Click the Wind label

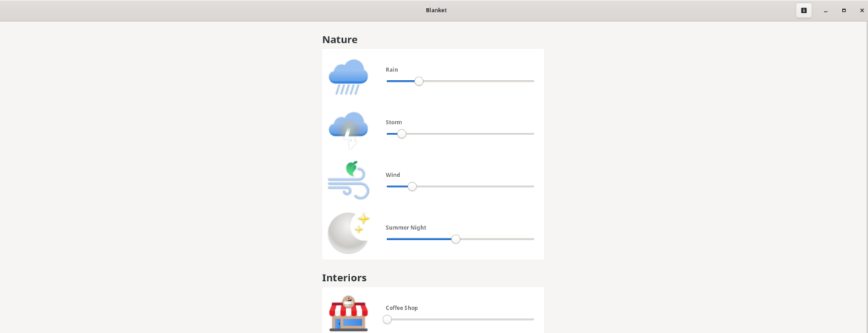[393, 175]
